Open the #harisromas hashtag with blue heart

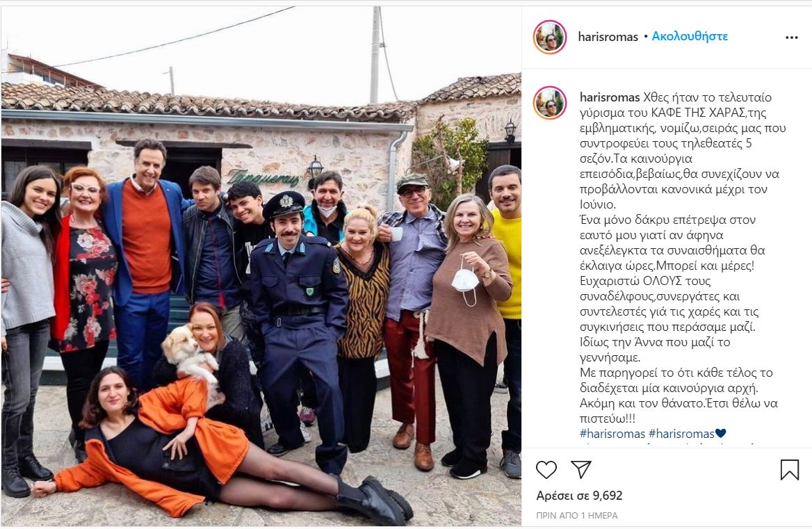[x=687, y=433]
